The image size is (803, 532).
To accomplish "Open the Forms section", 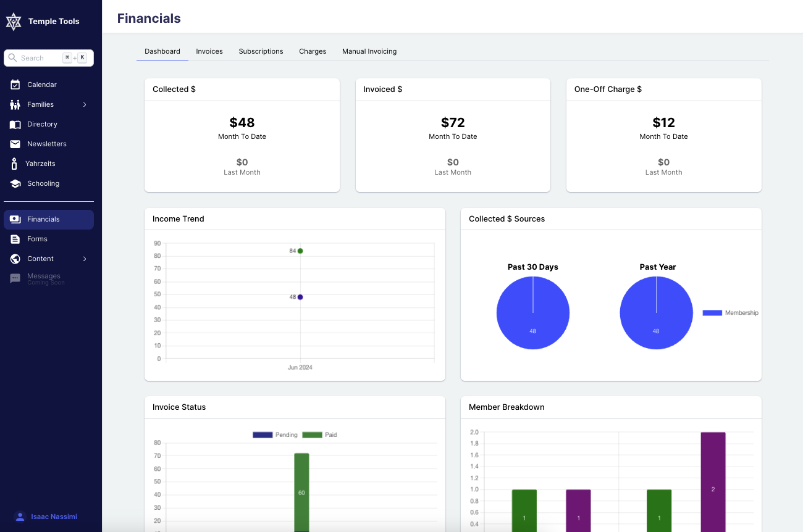I will pyautogui.click(x=15, y=239).
